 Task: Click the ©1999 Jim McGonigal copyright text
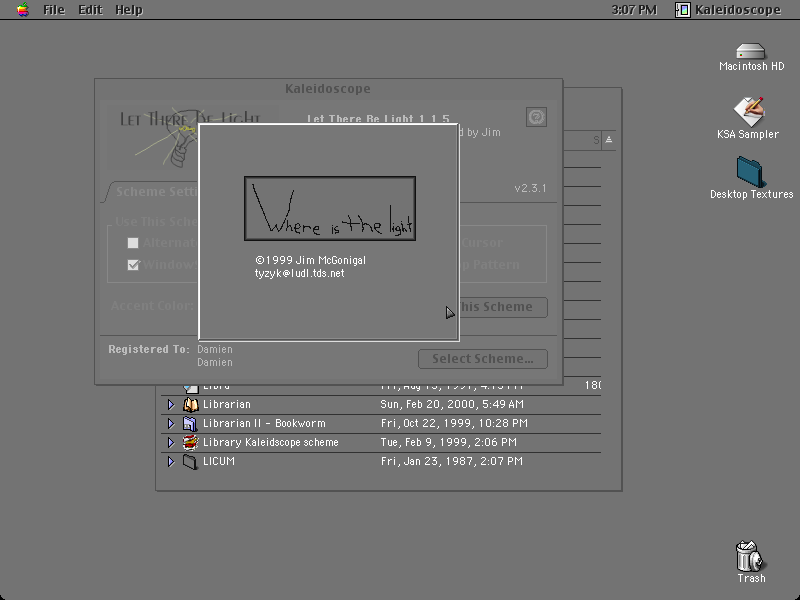(310, 260)
